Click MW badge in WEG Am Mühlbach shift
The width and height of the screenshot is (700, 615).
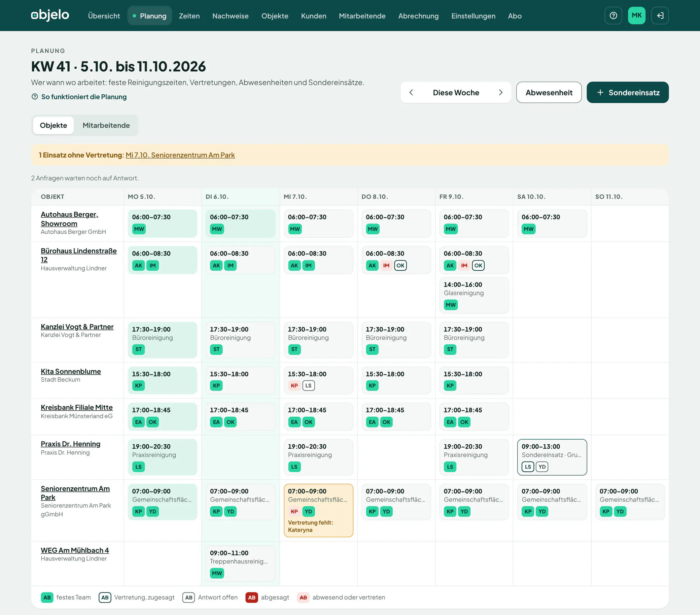[217, 573]
